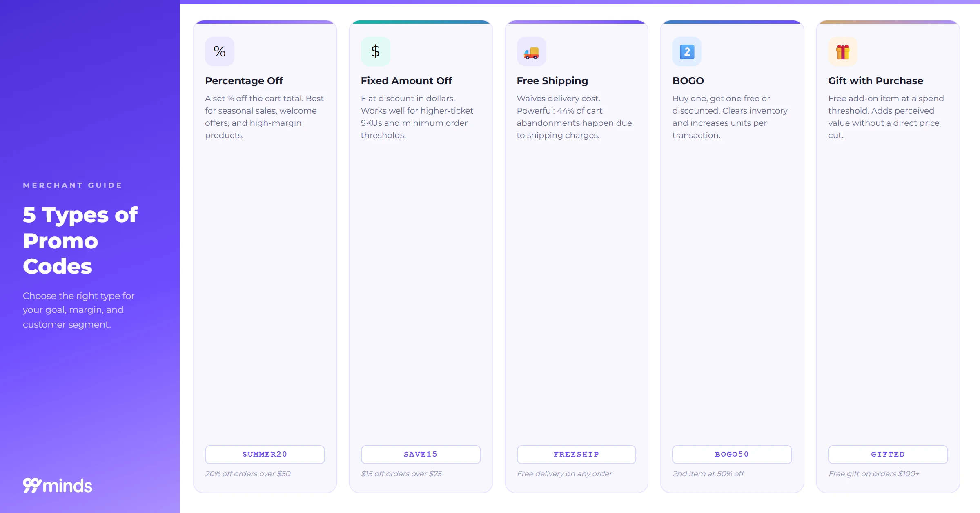Click the Percentage Off heading
The height and width of the screenshot is (513, 980).
244,81
